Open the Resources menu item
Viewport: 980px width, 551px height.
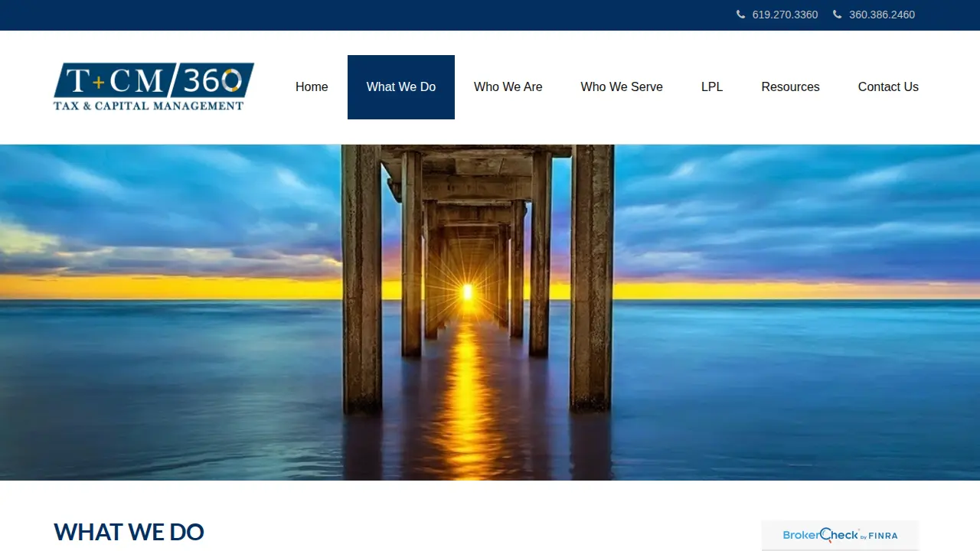click(790, 87)
